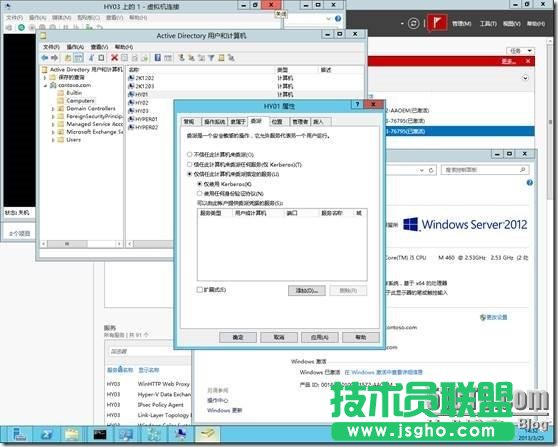Screen dimensions: 558x447
Task: Open Server Manager from the taskbar
Action: coord(20,435)
